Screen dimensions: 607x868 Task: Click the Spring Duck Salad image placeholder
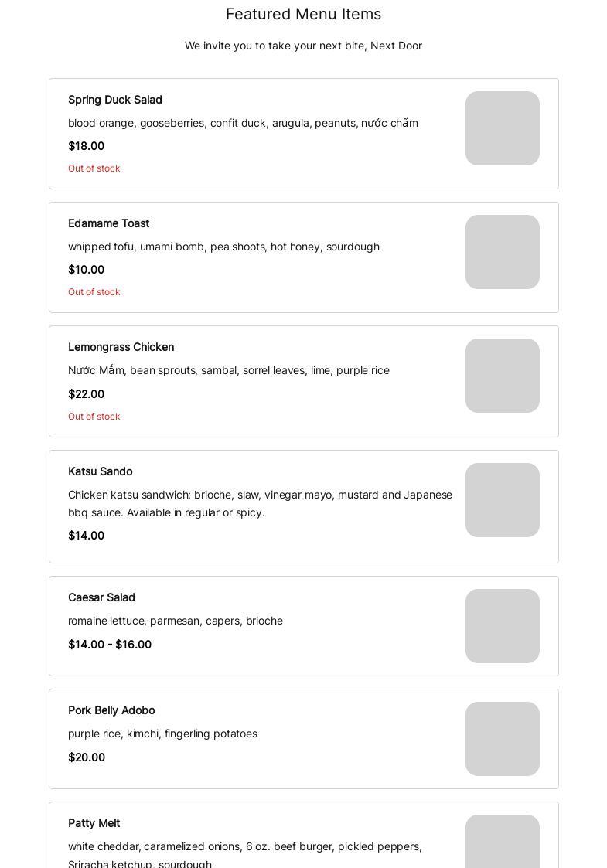(x=502, y=128)
